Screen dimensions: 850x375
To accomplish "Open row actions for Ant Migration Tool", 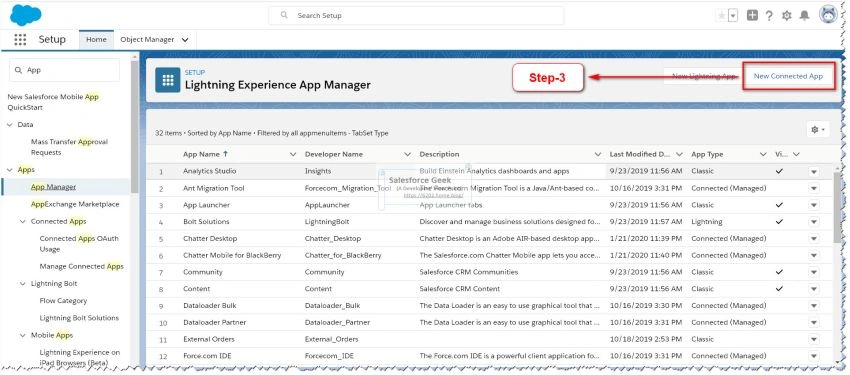I will [x=814, y=189].
